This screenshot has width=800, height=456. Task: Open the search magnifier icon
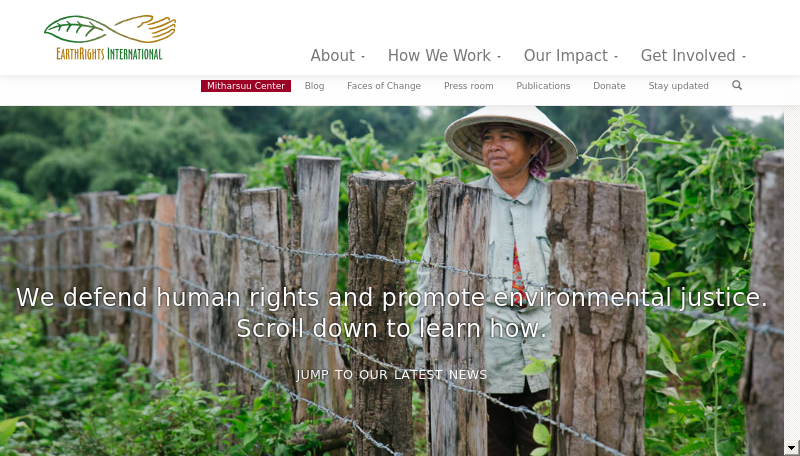pos(737,85)
